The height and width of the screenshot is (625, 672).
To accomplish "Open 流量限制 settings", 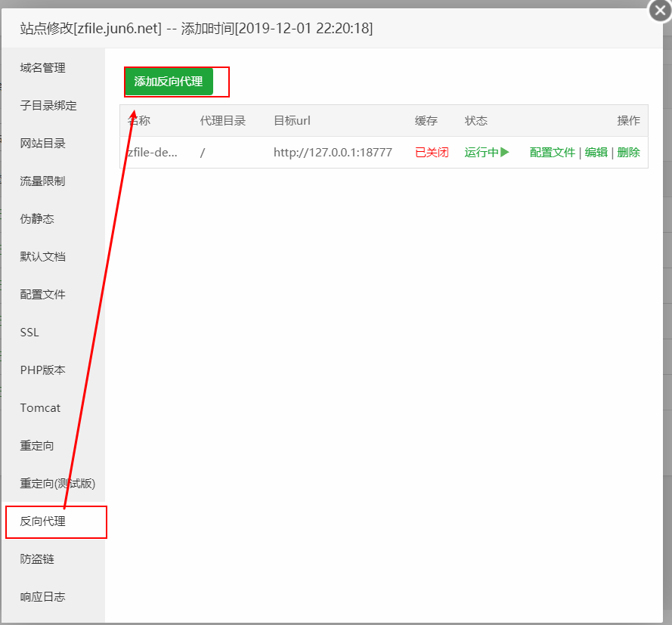I will pyautogui.click(x=43, y=181).
